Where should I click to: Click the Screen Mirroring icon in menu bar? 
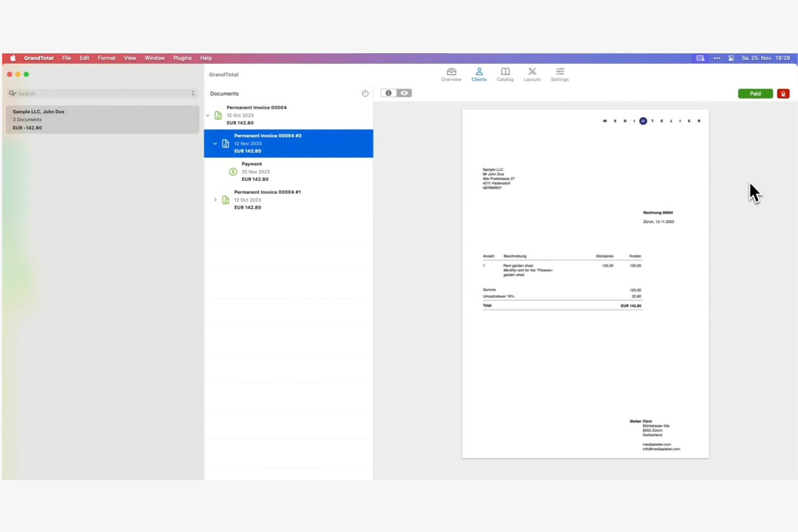700,58
